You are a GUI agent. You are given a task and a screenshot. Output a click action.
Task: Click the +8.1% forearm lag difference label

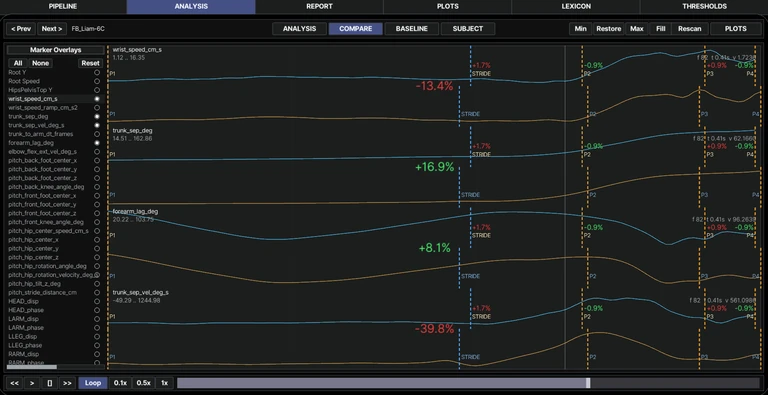pos(434,248)
